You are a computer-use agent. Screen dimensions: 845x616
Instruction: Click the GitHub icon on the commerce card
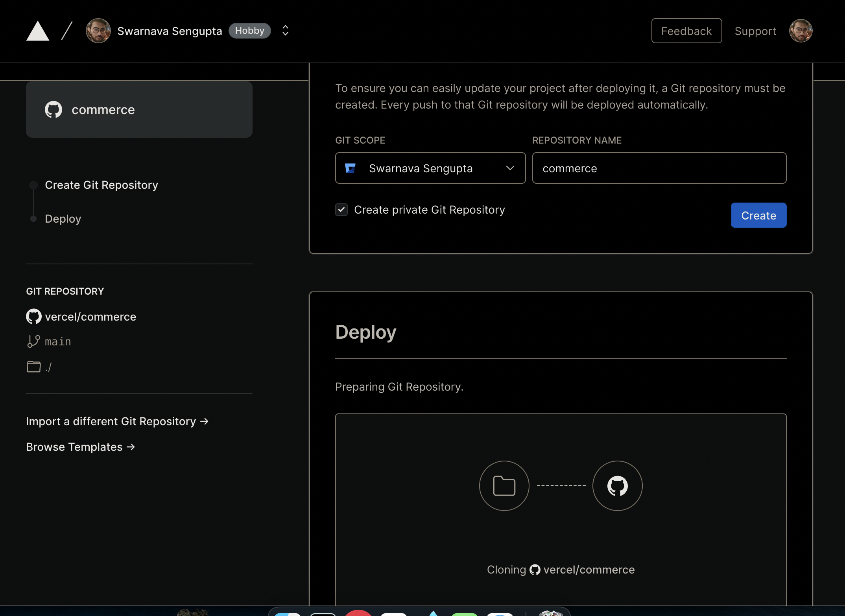click(54, 109)
